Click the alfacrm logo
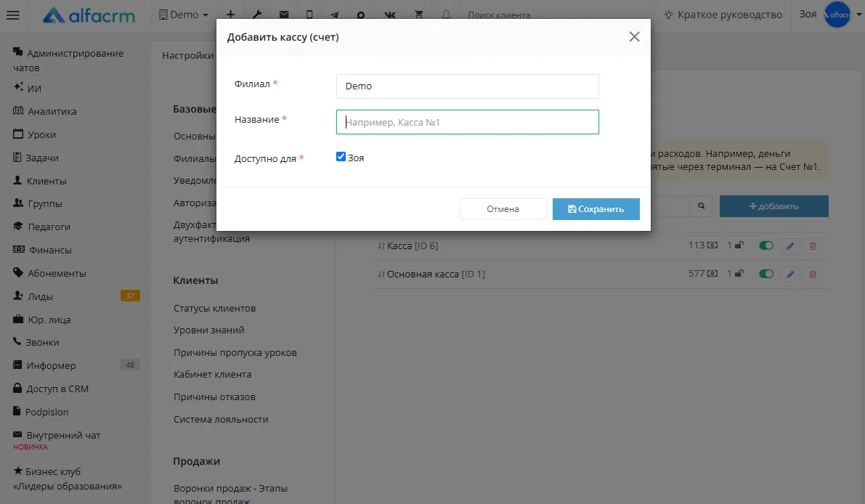Viewport: 865px width, 504px height. click(89, 15)
